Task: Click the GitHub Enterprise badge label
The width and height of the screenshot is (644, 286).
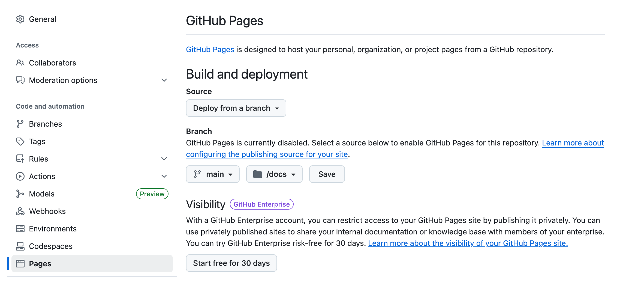Action: click(x=262, y=204)
